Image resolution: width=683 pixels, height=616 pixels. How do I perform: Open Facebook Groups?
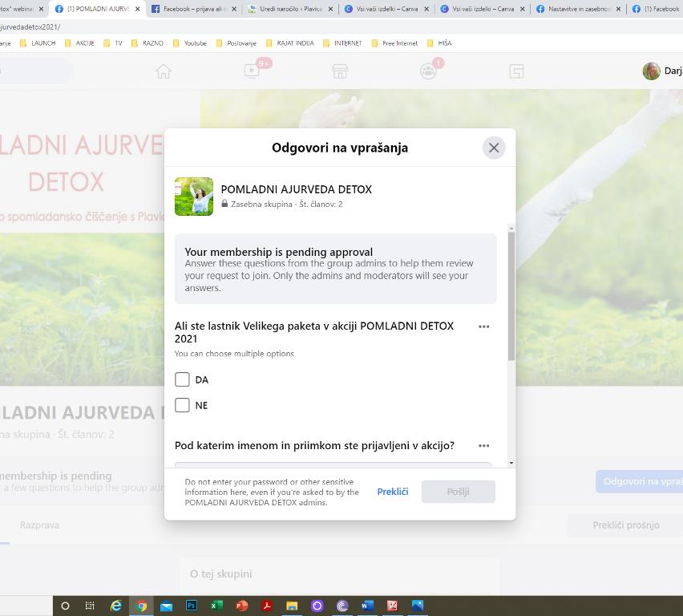(x=428, y=71)
